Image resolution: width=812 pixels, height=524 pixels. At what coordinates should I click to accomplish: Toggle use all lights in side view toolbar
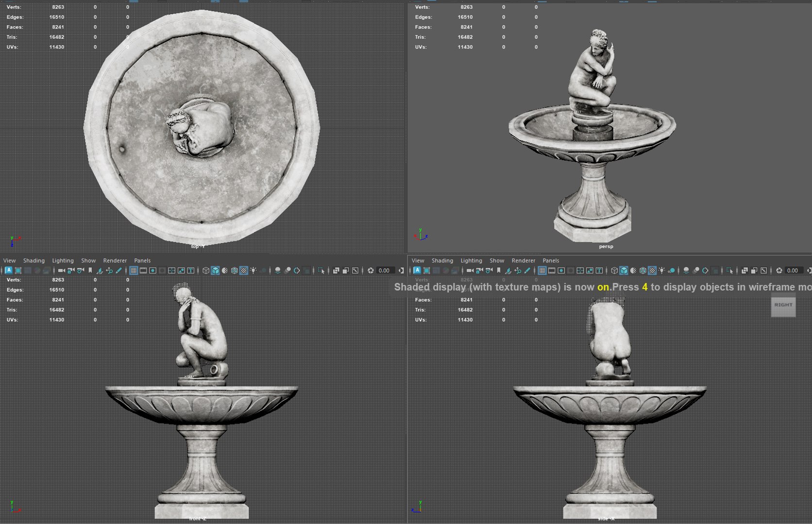click(661, 270)
